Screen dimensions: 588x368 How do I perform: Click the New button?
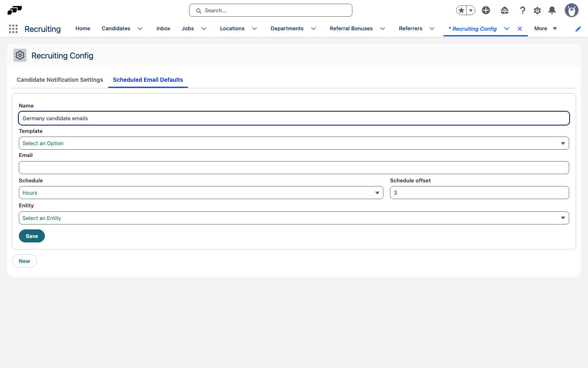(24, 261)
